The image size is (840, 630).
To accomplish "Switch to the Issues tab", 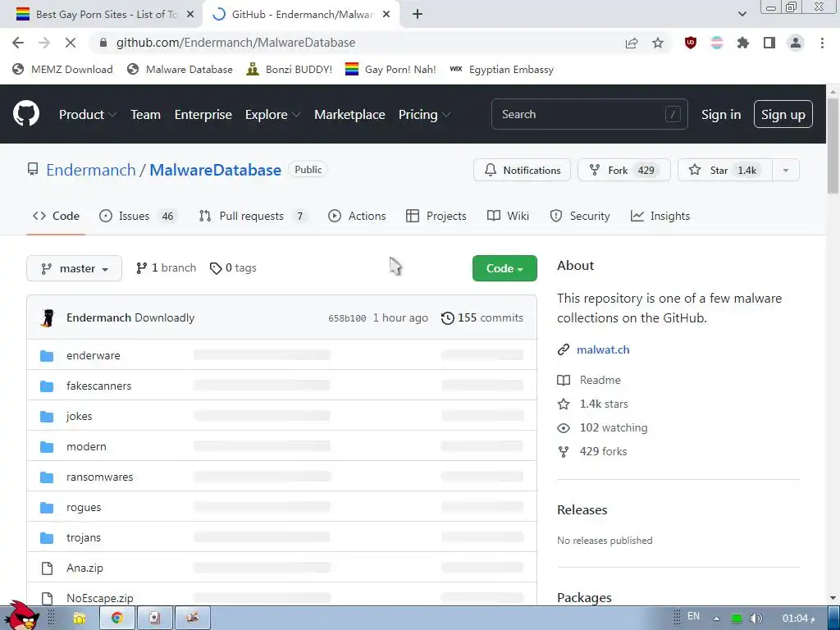I will pos(138,216).
